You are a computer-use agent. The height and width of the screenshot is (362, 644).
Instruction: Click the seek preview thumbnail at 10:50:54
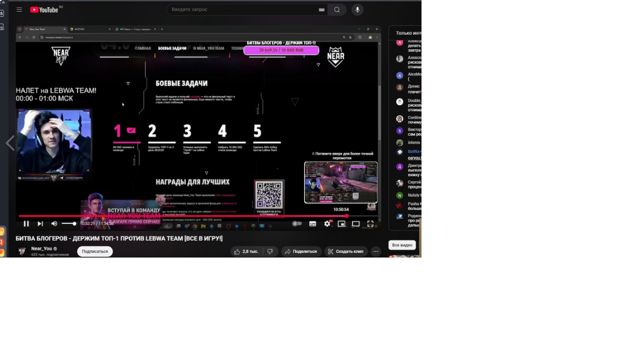point(341,182)
